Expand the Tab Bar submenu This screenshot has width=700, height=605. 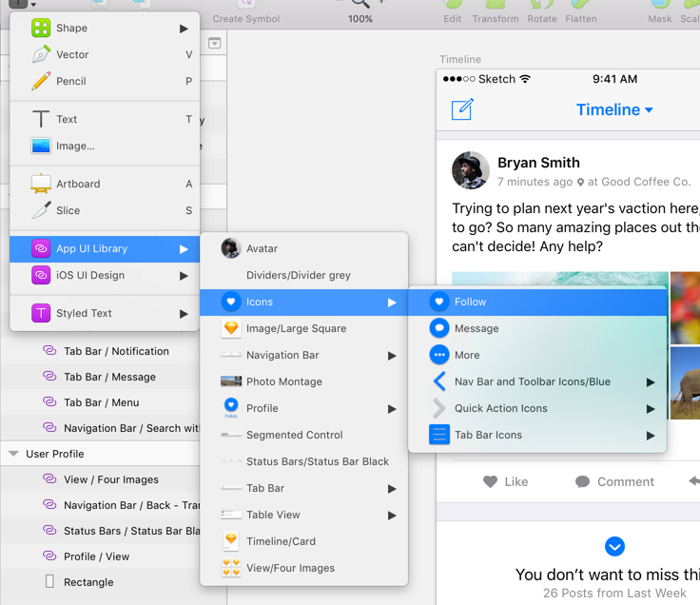303,488
